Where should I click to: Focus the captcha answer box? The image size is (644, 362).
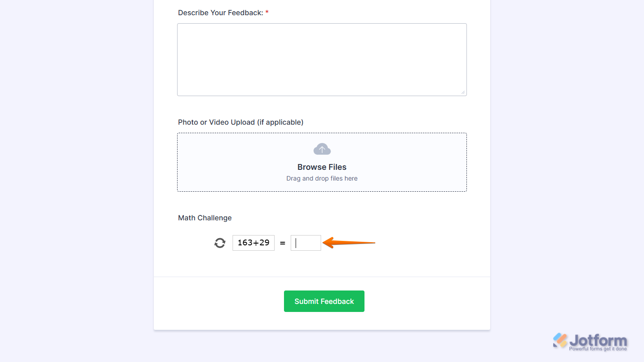point(306,243)
